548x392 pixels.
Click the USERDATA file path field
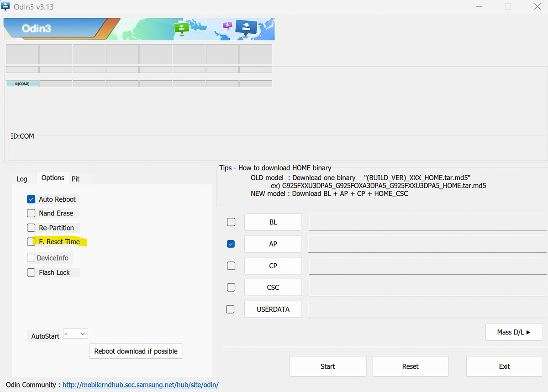tap(428, 309)
